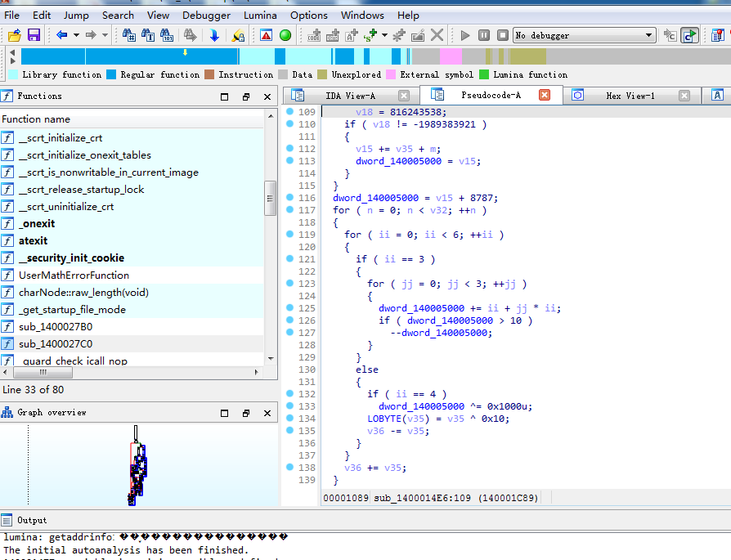Click the Lumina function green legend swatch

click(484, 74)
